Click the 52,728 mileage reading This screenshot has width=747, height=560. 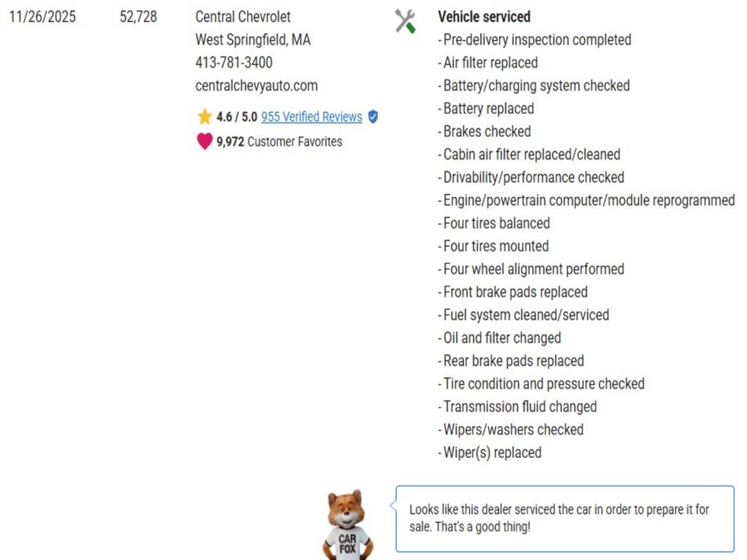138,17
